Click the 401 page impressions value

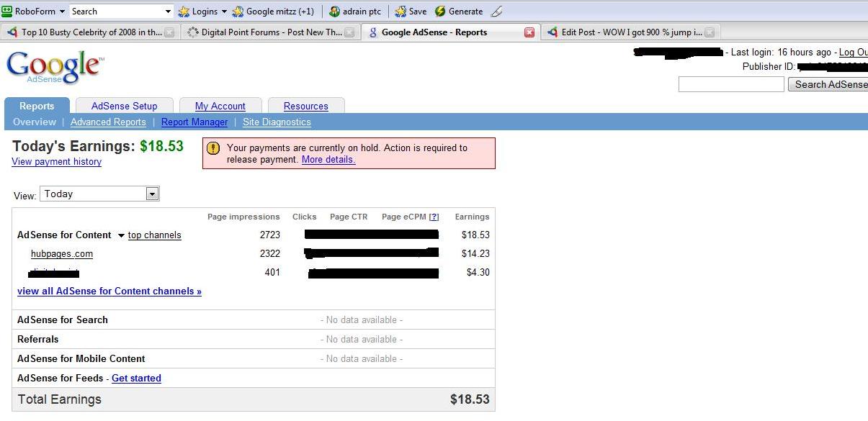coord(272,273)
